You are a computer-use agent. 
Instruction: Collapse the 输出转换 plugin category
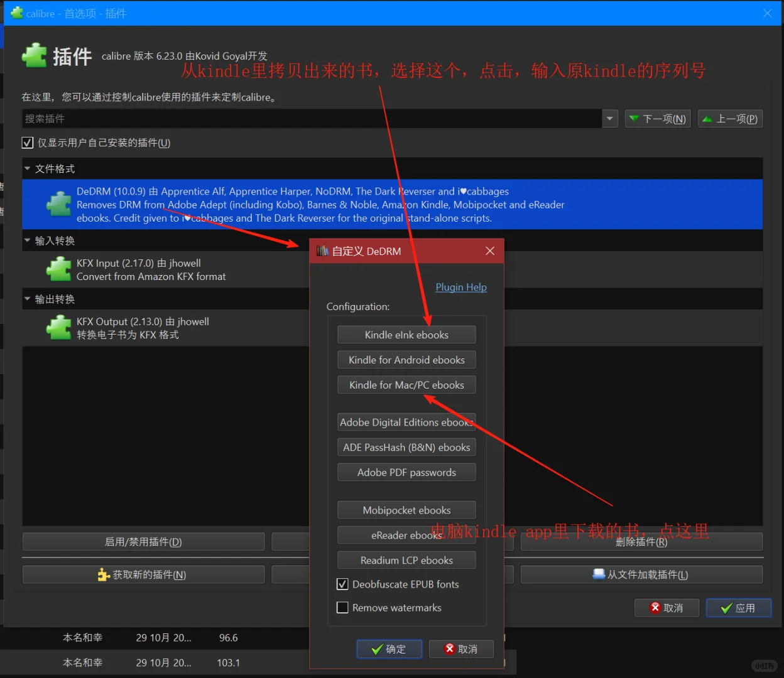click(x=27, y=299)
